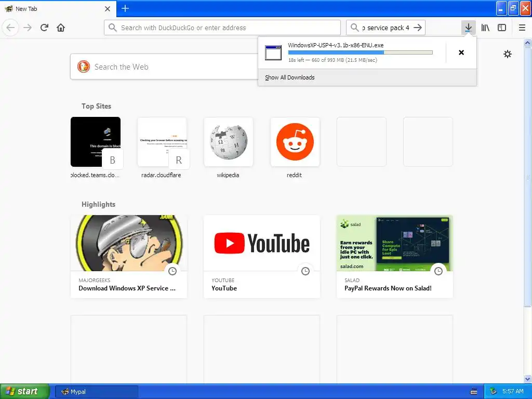Viewport: 532px width, 399px height.
Task: Reload the current page
Action: pyautogui.click(x=44, y=28)
